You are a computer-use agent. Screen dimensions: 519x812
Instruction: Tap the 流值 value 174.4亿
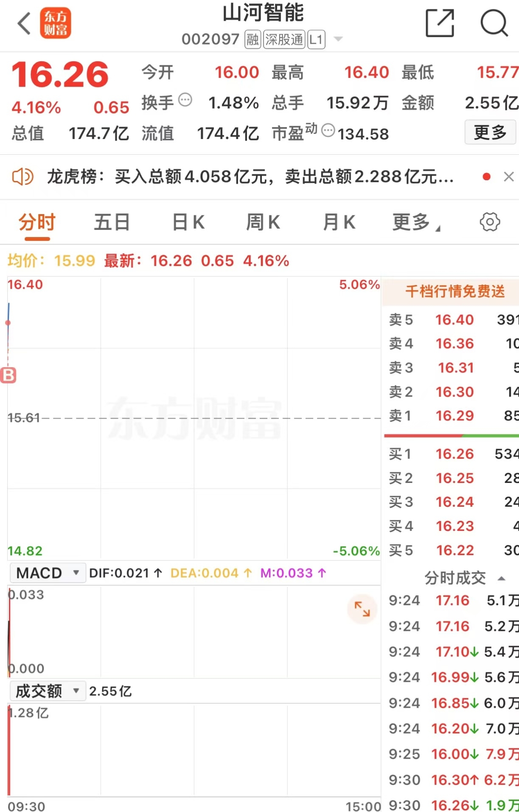pos(228,133)
